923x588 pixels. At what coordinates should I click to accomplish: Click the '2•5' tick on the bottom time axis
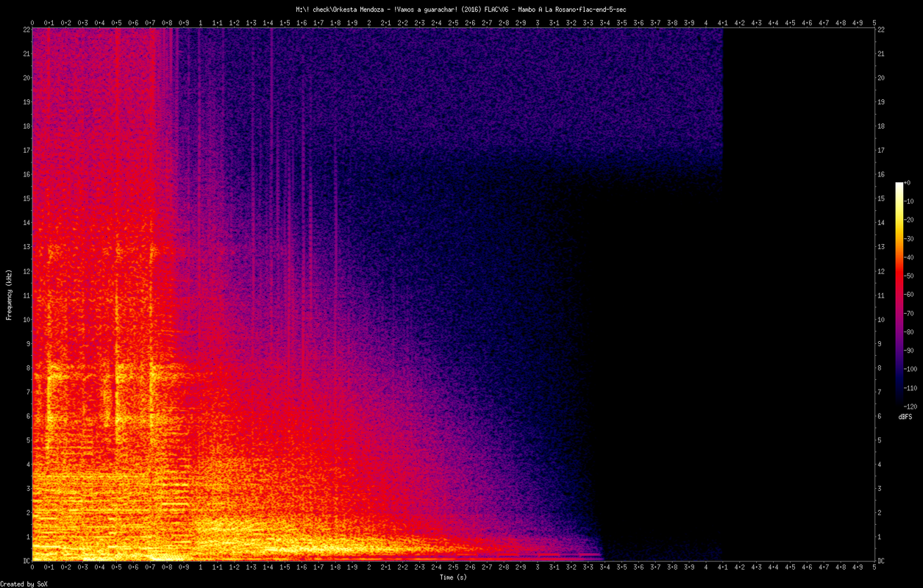[453, 567]
